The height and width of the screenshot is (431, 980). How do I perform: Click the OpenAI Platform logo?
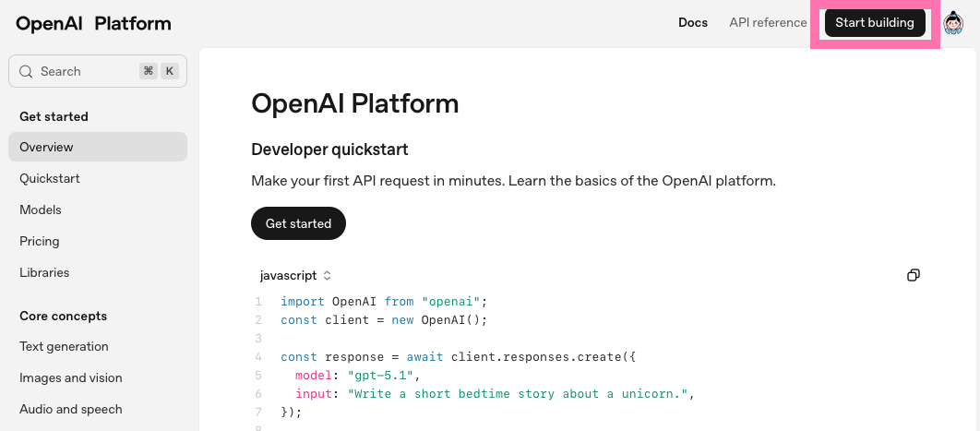93,24
